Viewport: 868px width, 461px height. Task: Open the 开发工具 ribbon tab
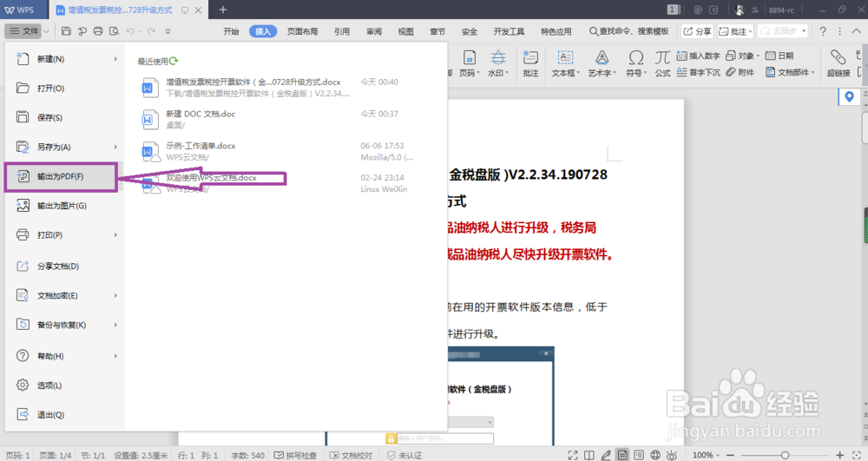tap(509, 31)
